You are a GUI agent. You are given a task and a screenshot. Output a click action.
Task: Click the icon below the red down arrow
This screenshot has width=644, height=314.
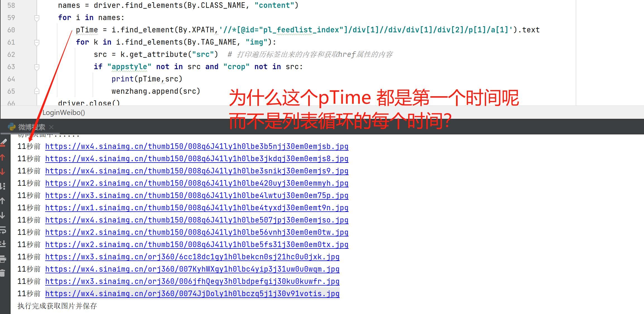(3, 186)
